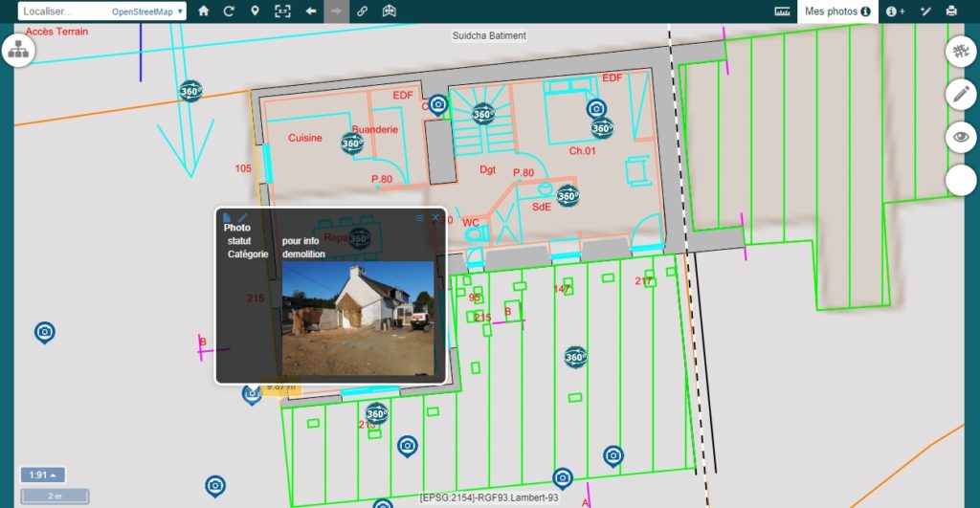This screenshot has height=508, width=980.
Task: Open the 360° marker beside the lower 215 label
Action: 376,413
